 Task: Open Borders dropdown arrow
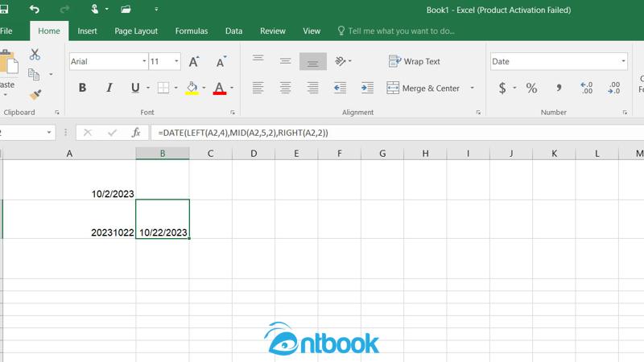pos(175,88)
